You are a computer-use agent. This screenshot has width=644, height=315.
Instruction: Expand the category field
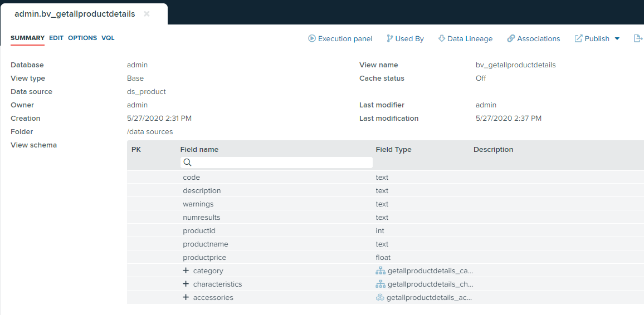[x=186, y=271]
